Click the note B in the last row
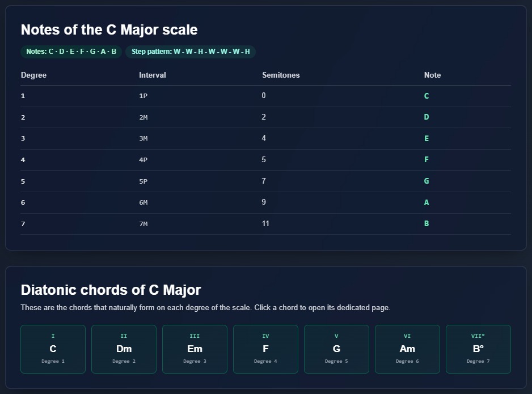 (426, 223)
